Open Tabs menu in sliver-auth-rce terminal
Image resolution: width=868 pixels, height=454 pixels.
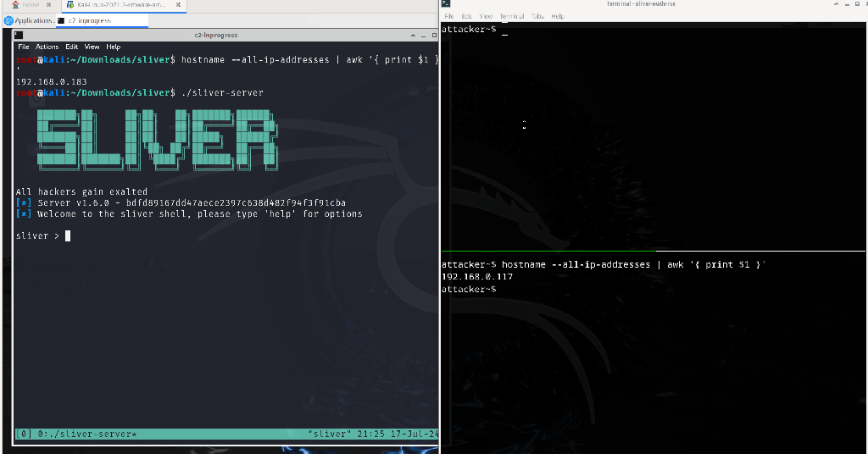click(x=537, y=17)
